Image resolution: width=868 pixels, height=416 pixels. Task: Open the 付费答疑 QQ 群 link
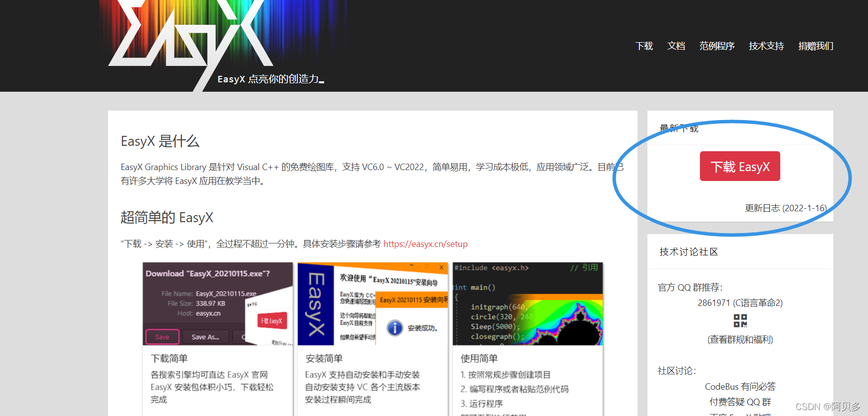pos(740,402)
